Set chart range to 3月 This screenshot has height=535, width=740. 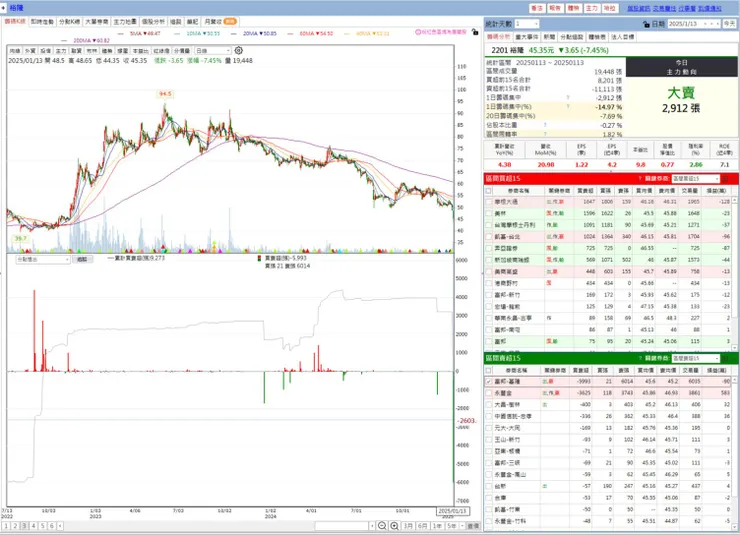408,526
